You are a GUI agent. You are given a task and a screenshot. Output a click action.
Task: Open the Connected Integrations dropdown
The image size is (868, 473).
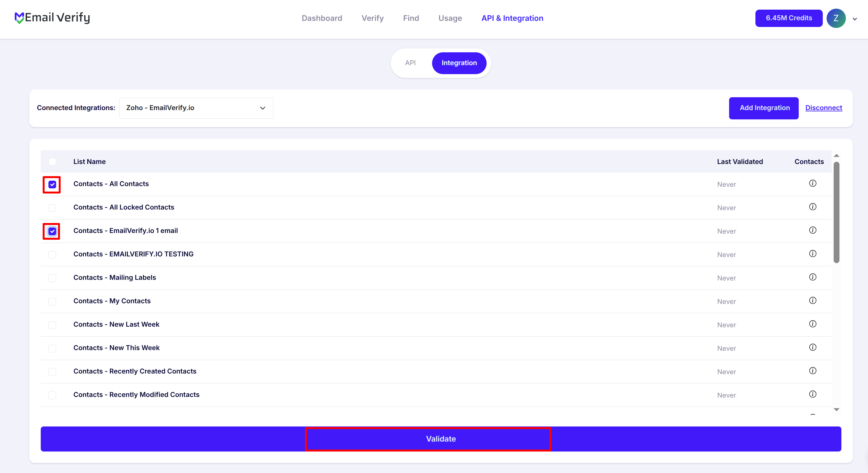point(196,108)
